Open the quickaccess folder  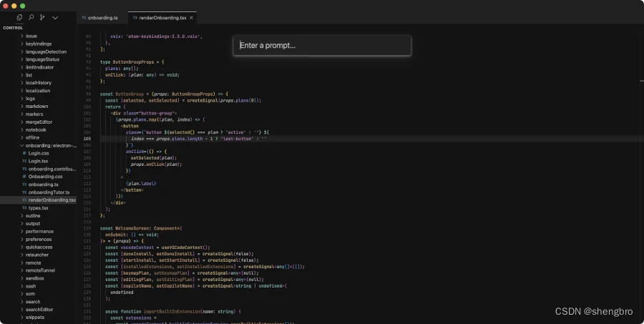point(38,247)
